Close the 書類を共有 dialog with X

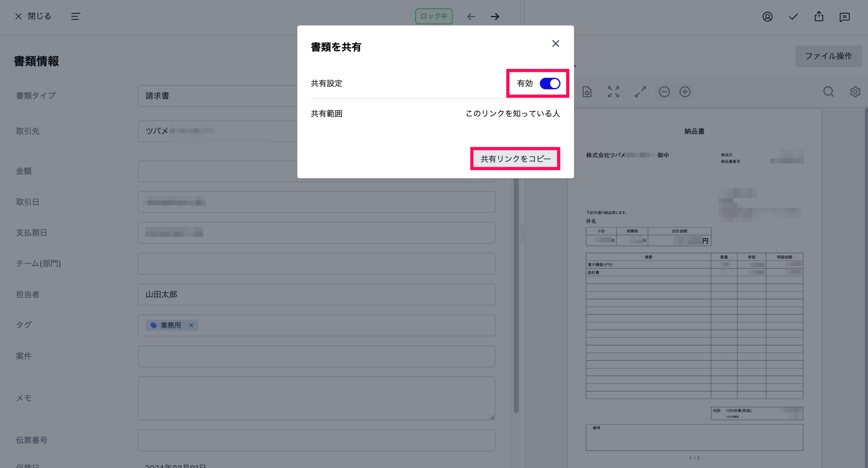[556, 44]
